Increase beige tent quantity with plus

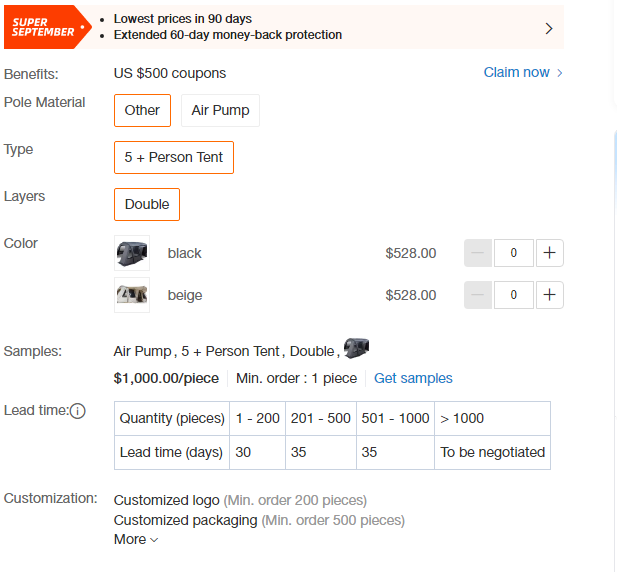[549, 295]
